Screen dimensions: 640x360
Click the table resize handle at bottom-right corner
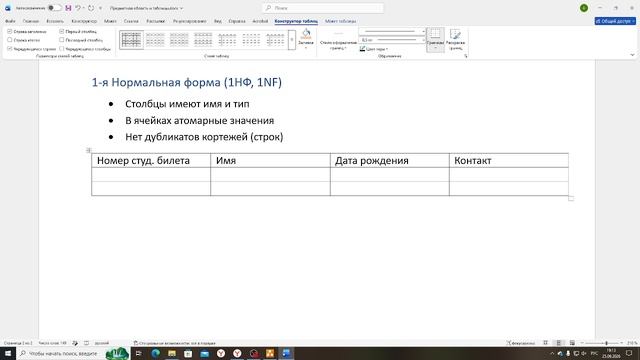click(x=571, y=198)
